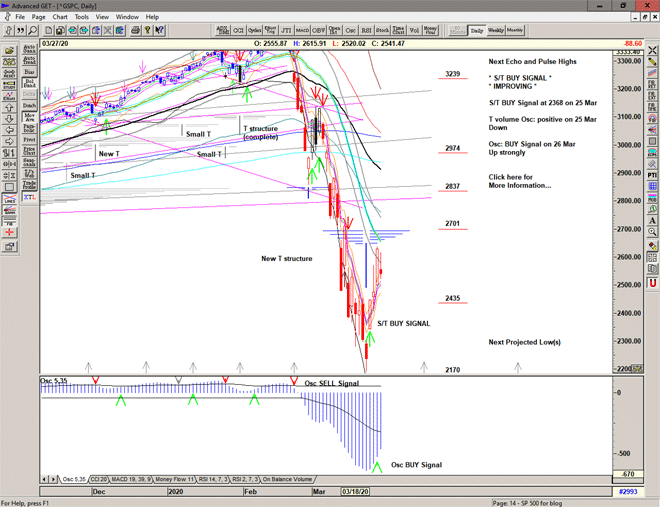Click the Weekly timeframe button
The width and height of the screenshot is (660, 507).
(x=495, y=30)
